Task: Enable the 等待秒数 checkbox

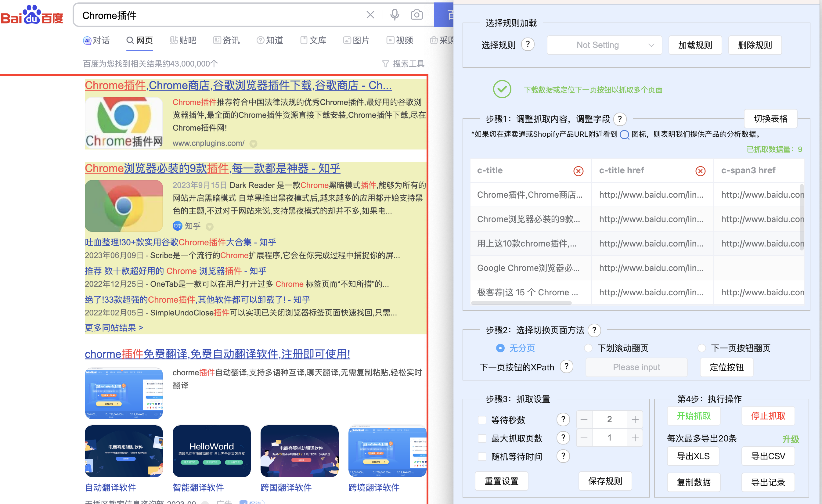Action: (482, 419)
